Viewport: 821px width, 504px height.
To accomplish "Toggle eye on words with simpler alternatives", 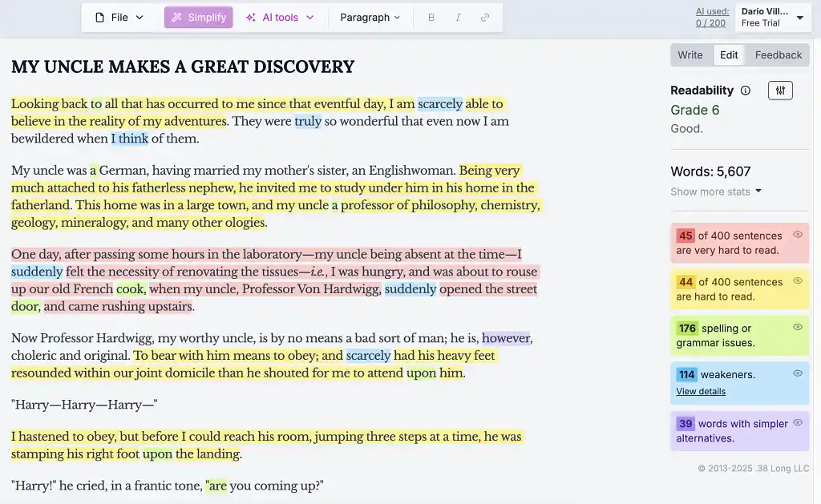I will click(798, 422).
